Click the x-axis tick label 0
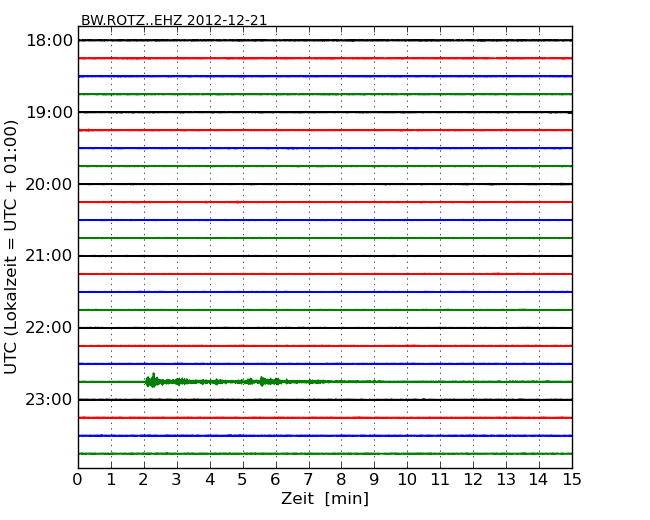650x520 pixels. pos(78,479)
